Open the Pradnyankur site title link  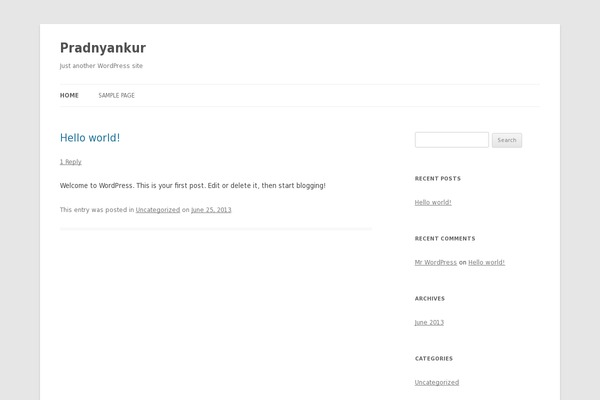(x=103, y=48)
